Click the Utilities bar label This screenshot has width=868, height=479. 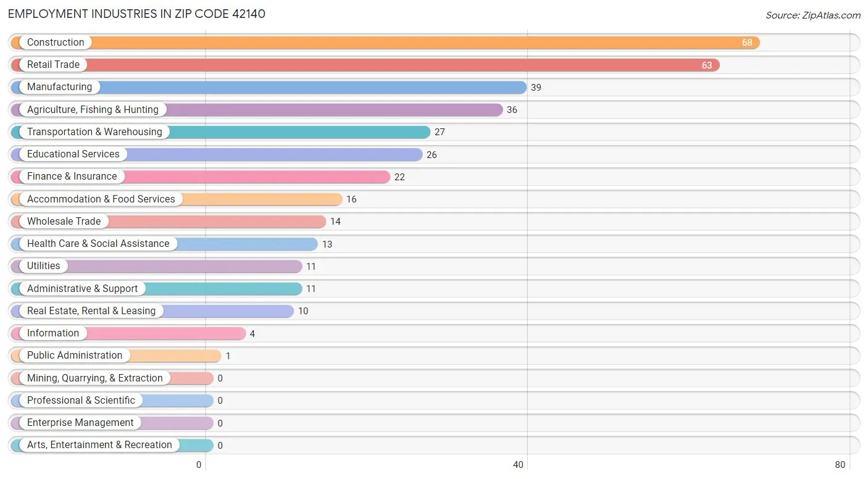44,265
